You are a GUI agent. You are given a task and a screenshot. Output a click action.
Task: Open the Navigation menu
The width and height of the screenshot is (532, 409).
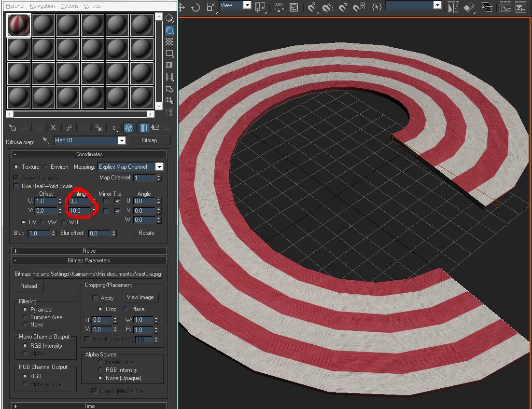pyautogui.click(x=42, y=6)
